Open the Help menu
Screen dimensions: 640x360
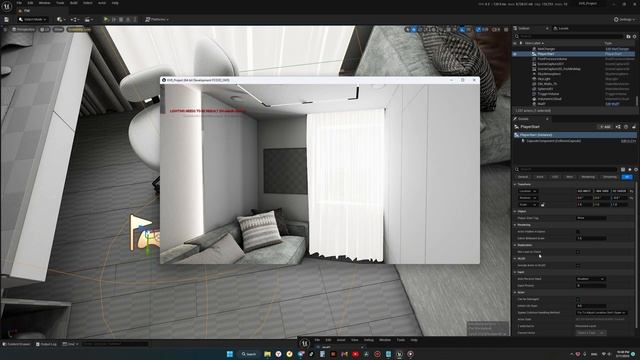tap(115, 3)
